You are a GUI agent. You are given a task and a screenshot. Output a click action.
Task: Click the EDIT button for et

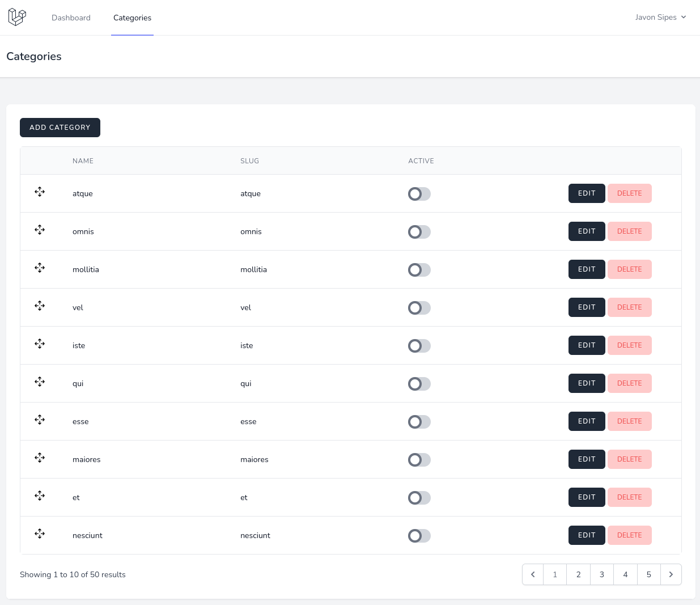tap(587, 497)
